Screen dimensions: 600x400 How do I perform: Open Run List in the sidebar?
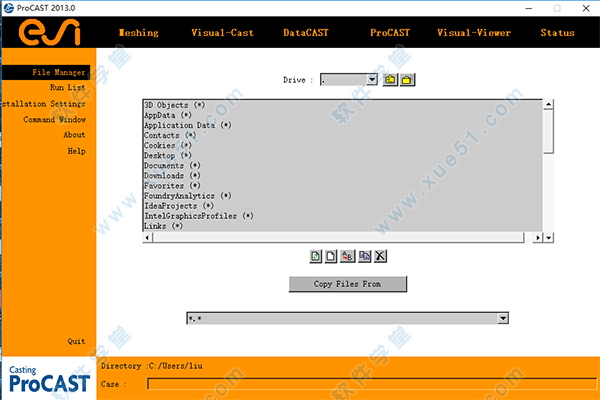67,88
